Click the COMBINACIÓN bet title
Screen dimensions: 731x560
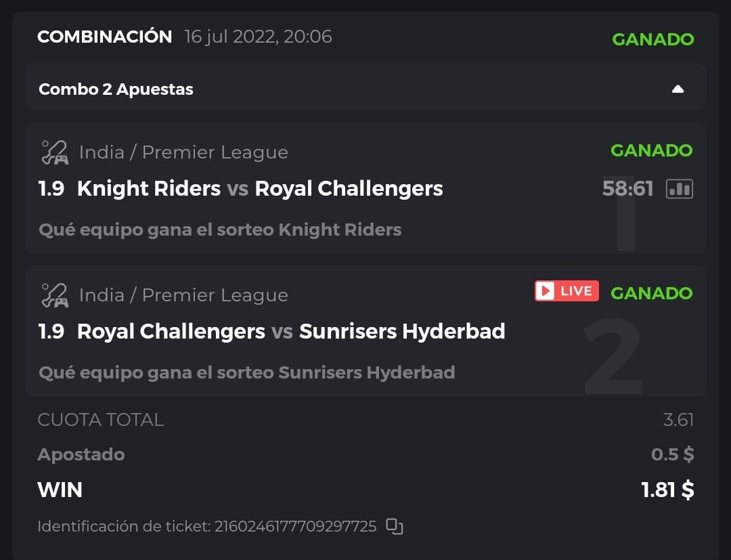click(x=104, y=37)
